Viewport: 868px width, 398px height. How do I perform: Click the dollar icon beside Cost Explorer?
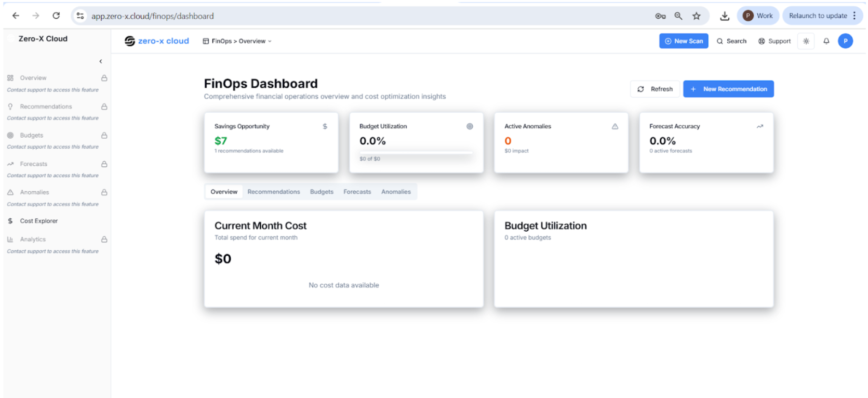tap(10, 221)
